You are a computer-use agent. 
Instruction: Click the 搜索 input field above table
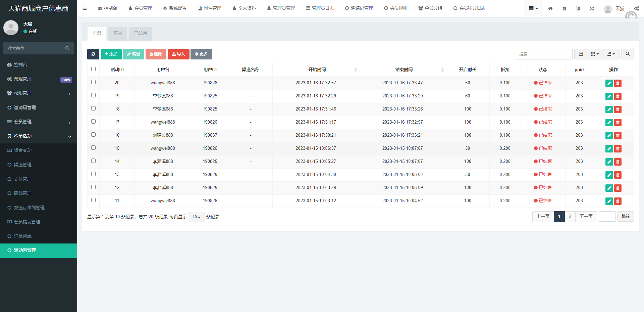(x=543, y=54)
